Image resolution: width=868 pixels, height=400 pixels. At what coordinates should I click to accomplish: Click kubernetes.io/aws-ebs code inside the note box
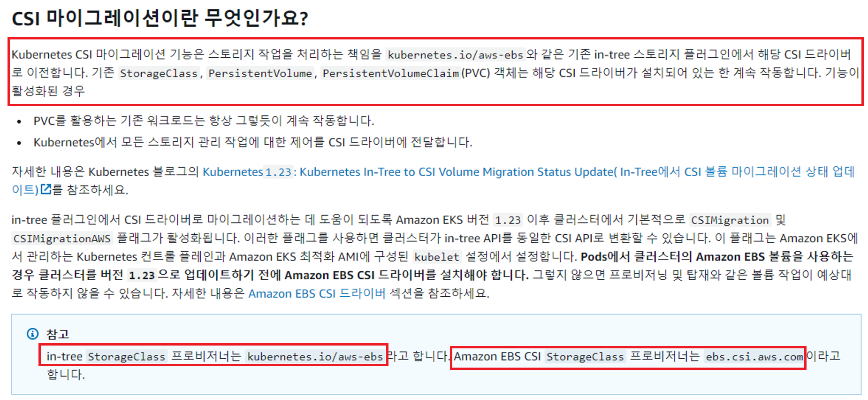(315, 357)
